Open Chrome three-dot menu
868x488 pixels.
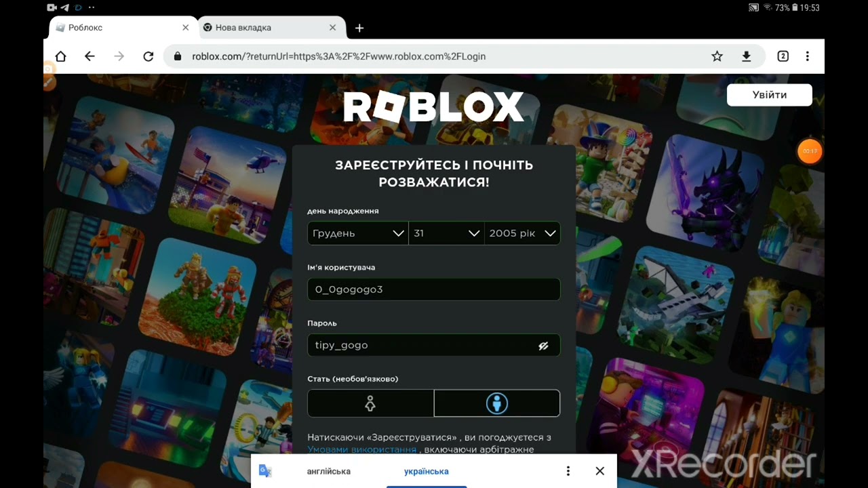pos(807,56)
